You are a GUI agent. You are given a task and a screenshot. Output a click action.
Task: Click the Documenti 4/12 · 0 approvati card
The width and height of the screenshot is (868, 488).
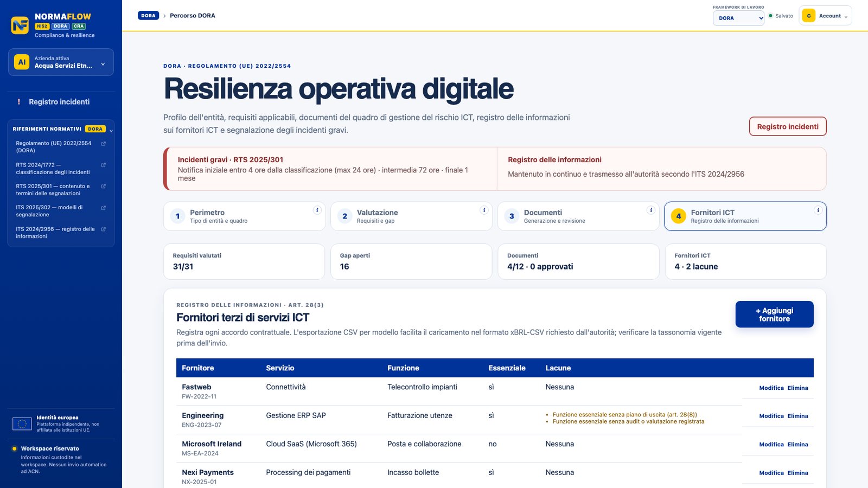[578, 261]
